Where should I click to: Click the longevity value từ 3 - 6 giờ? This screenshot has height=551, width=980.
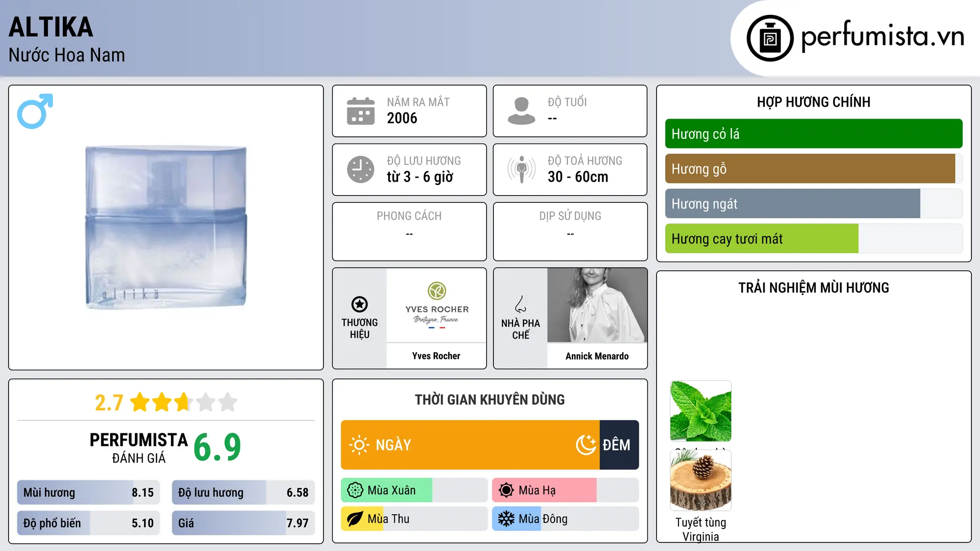click(420, 177)
